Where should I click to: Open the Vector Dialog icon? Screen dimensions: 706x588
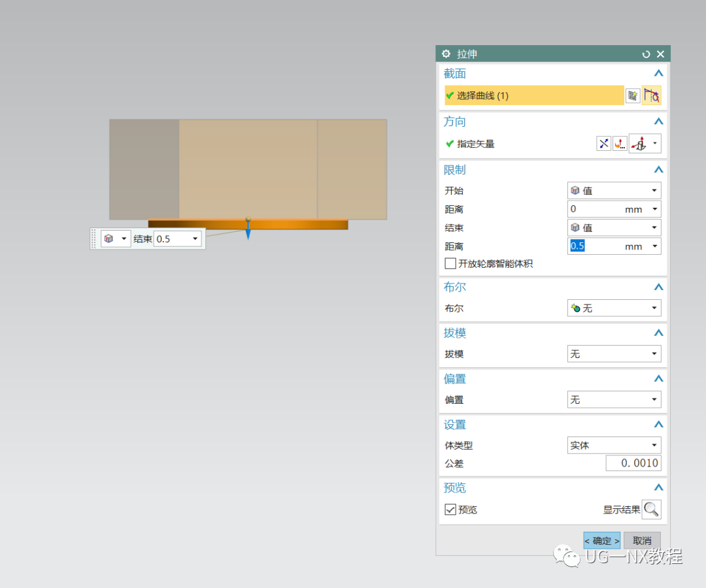620,144
